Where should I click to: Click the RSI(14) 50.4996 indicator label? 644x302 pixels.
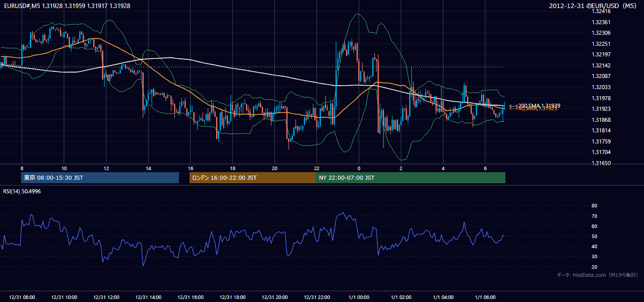[x=22, y=191]
